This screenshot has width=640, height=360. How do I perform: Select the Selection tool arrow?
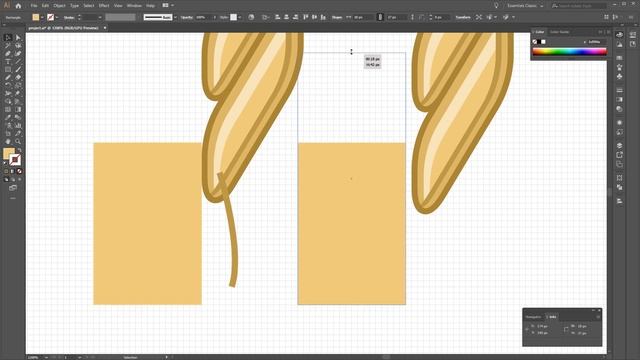tap(8, 38)
